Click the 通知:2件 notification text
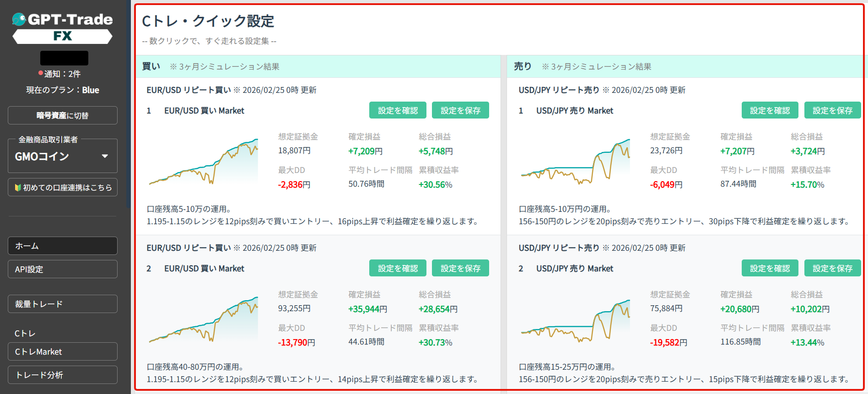 pyautogui.click(x=62, y=74)
